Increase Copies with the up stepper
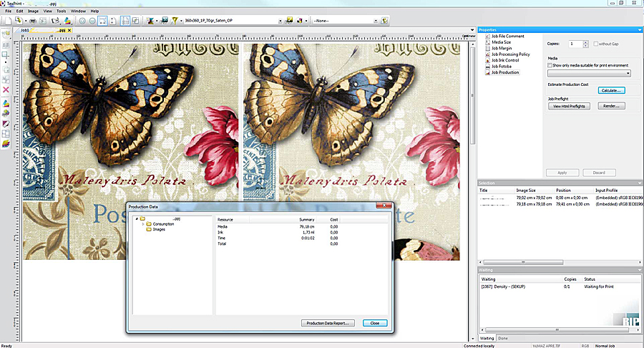The height and width of the screenshot is (348, 644). (x=585, y=42)
